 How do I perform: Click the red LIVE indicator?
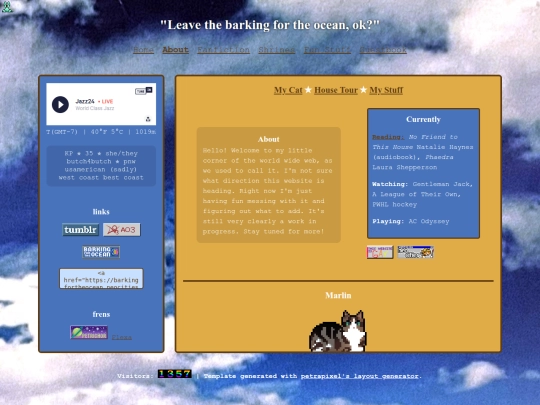(105, 102)
